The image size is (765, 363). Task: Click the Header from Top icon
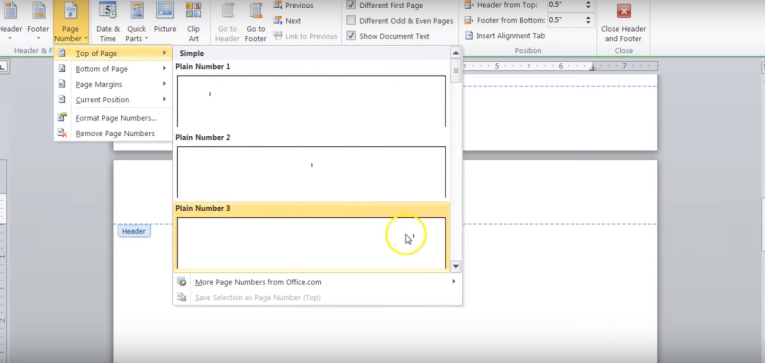(x=469, y=5)
